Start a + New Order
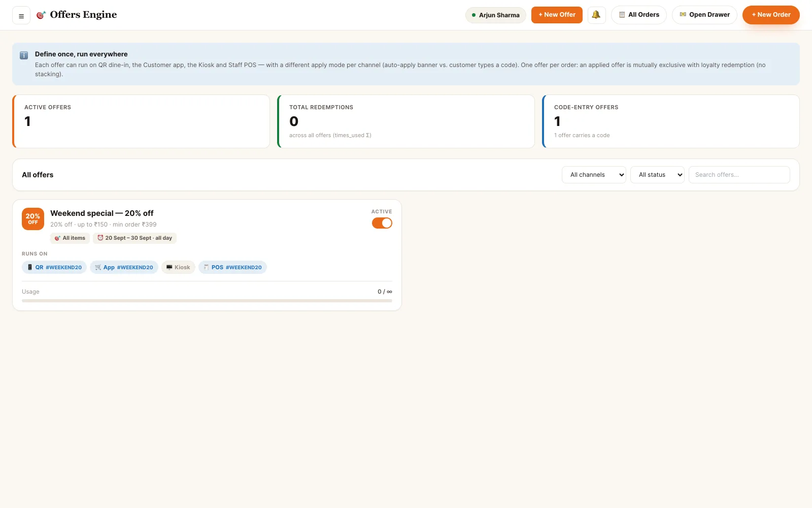Viewport: 812px width, 508px height. point(771,15)
